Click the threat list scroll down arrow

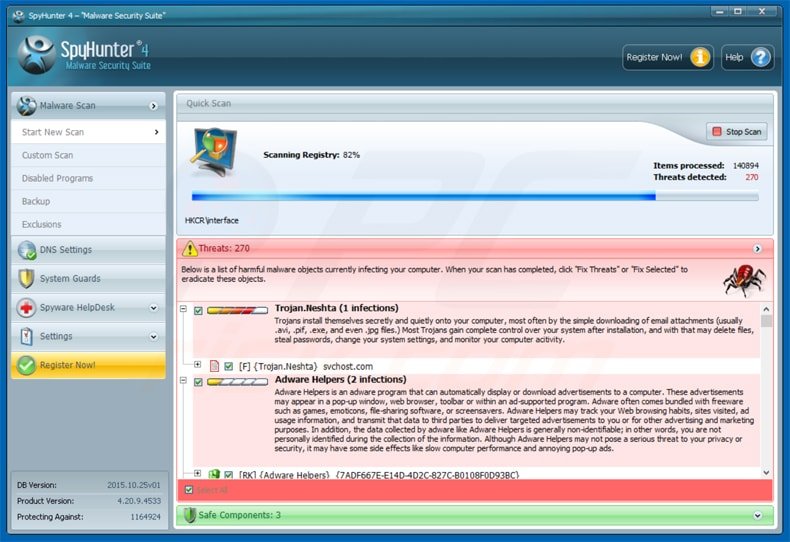coord(766,472)
